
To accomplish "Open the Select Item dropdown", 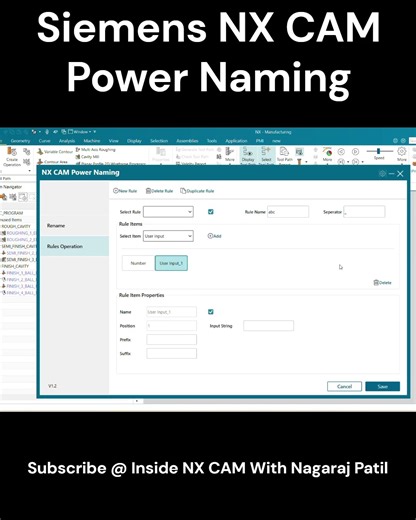I will tap(168, 236).
